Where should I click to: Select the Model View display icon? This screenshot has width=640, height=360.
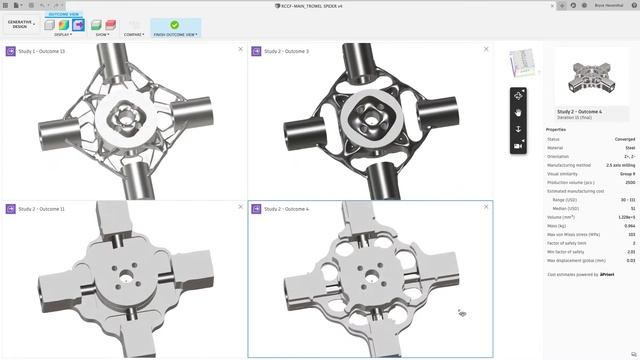(x=49, y=25)
